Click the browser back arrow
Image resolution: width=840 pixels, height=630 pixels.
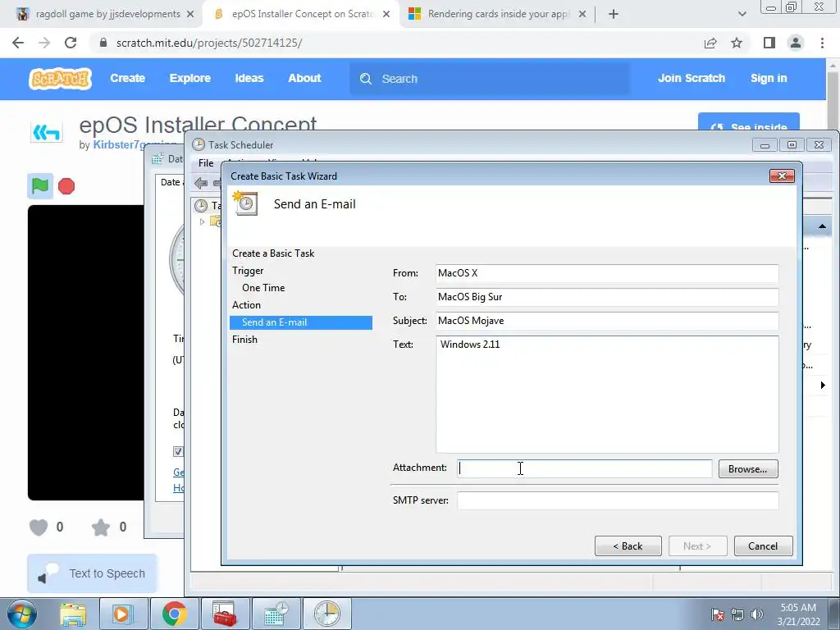18,43
